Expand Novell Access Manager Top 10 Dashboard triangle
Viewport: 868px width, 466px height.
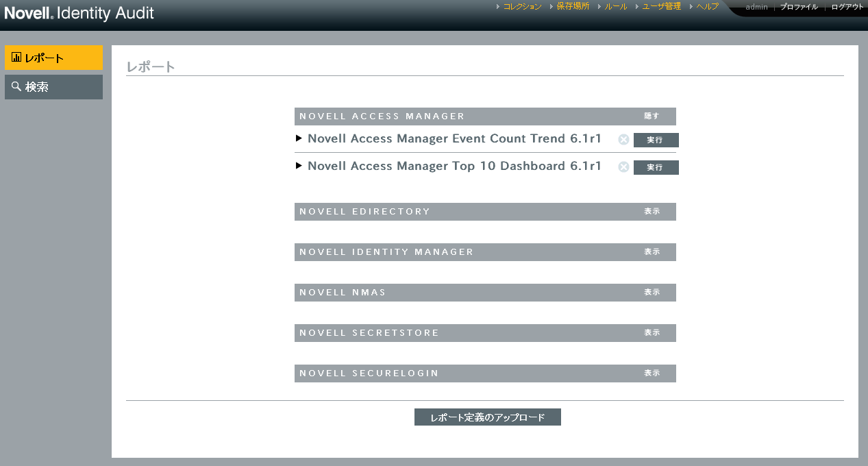tap(299, 166)
